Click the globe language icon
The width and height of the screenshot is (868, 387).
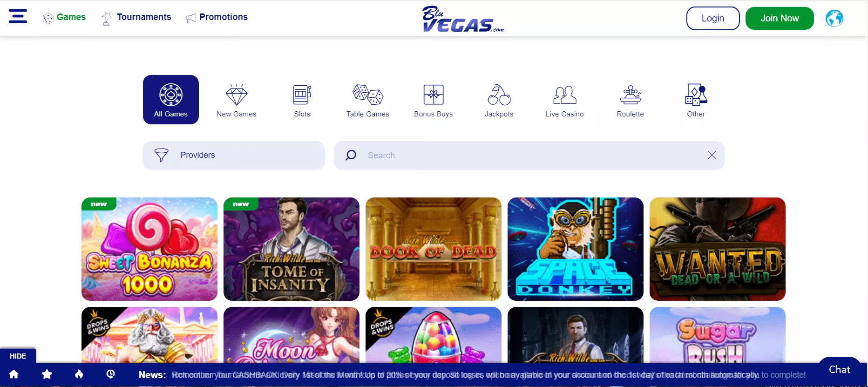click(834, 19)
